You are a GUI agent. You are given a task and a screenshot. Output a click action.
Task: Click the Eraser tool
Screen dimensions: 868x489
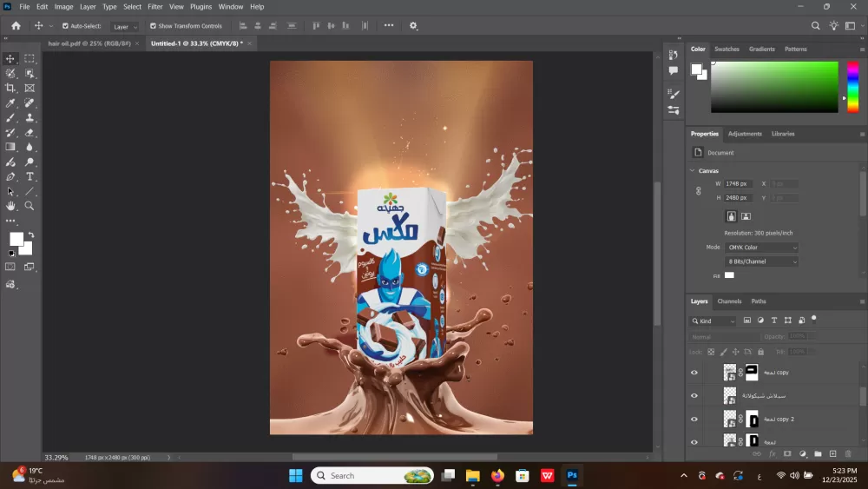coord(30,132)
